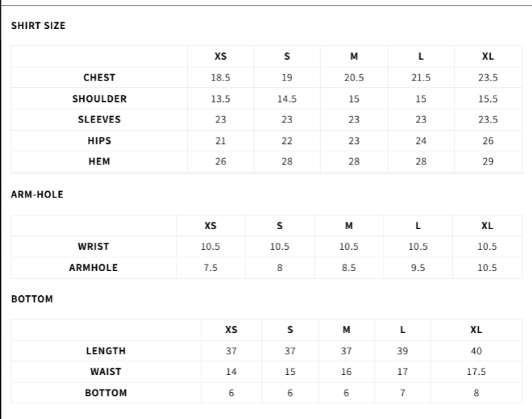The width and height of the screenshot is (532, 419).
Task: Click the XL column header in the bottom table
Action: [x=476, y=330]
